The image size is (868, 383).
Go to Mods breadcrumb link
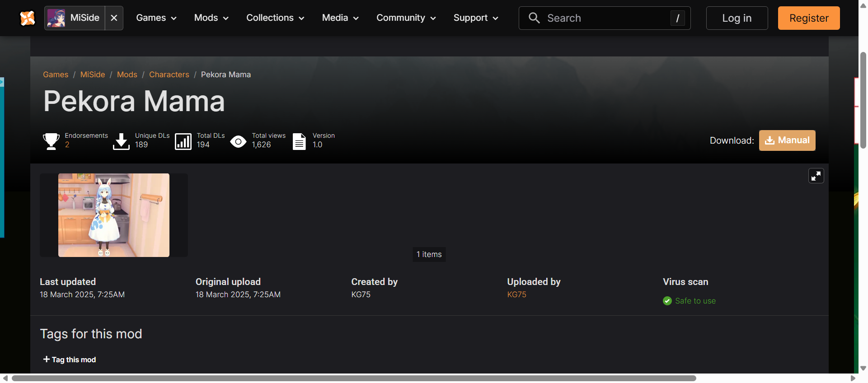pos(127,75)
